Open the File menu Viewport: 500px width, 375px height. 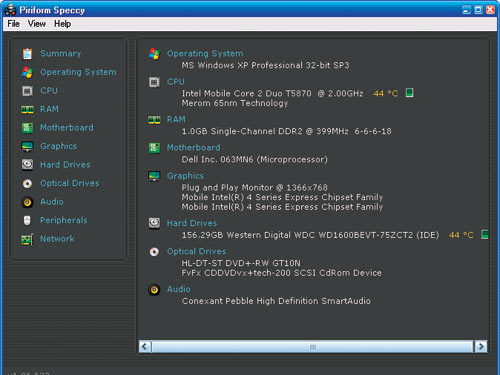pyautogui.click(x=13, y=24)
